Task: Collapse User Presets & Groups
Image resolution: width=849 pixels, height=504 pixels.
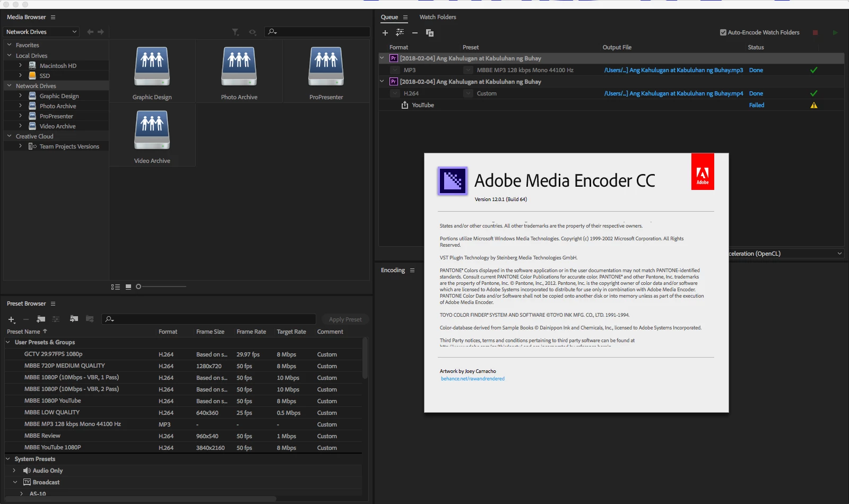Action: (x=8, y=342)
